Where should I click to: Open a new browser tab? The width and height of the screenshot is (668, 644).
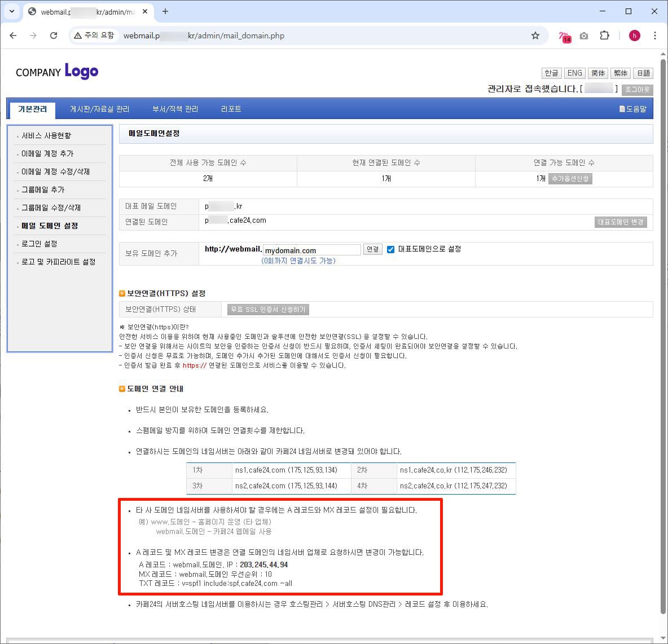coord(165,11)
